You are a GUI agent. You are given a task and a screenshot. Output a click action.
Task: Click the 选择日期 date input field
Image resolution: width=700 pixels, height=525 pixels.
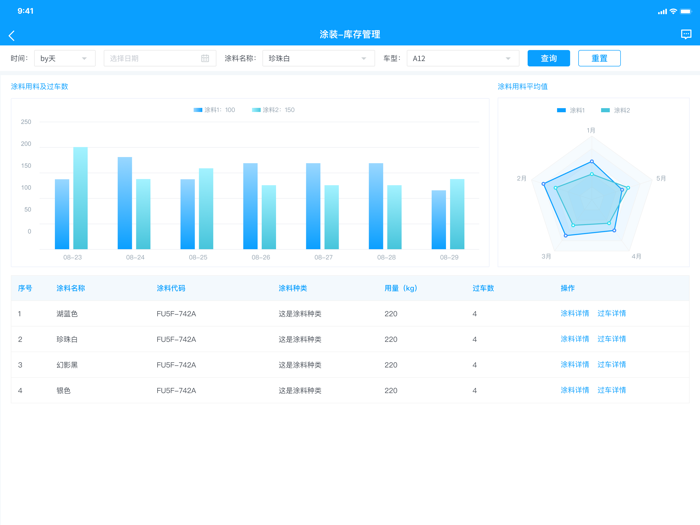[160, 58]
